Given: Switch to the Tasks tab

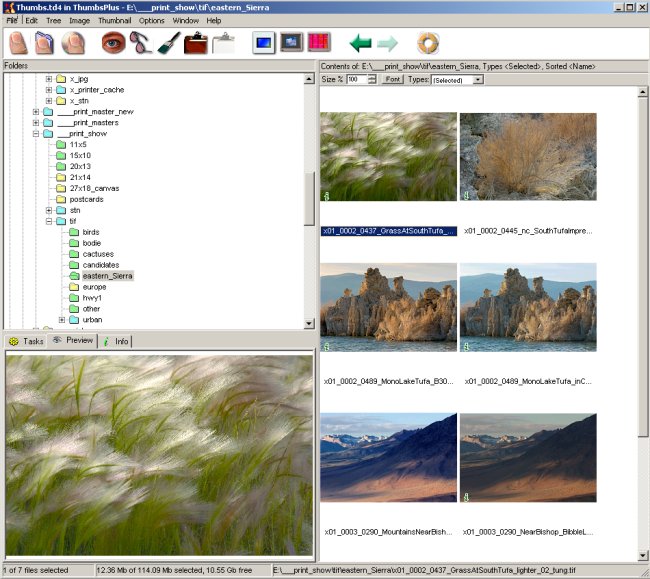Looking at the screenshot, I should point(26,342).
